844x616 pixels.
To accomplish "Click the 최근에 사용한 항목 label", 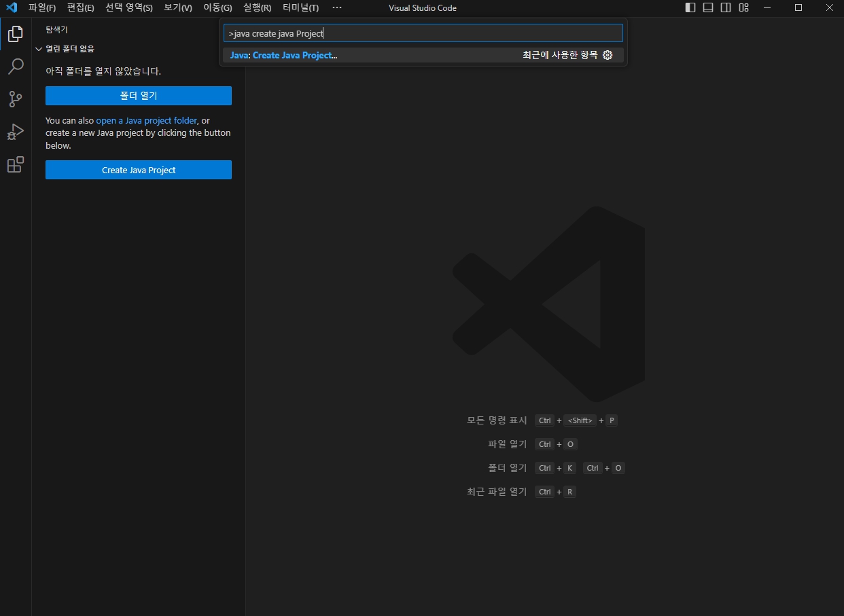I will [x=560, y=55].
